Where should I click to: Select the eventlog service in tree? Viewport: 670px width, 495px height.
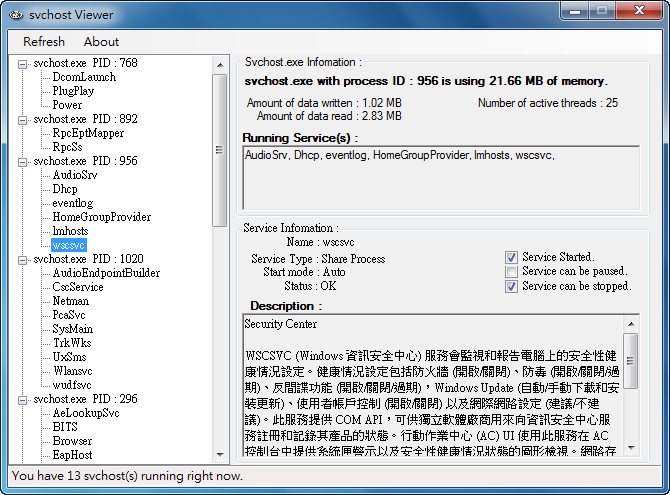pos(73,203)
